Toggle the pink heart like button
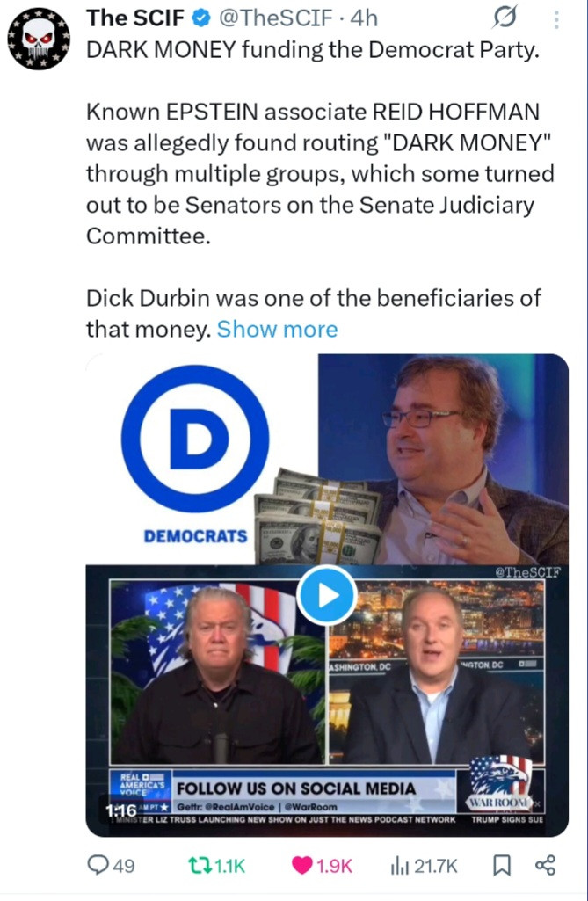The width and height of the screenshot is (588, 901). (301, 865)
